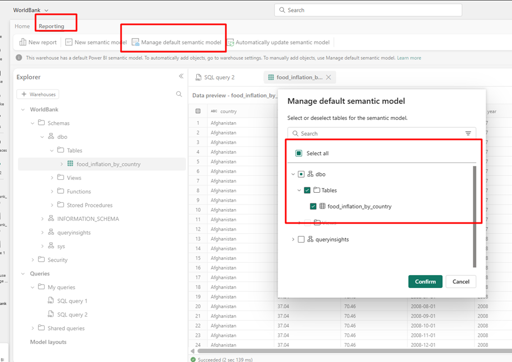
Task: Expand the Views folder in Explorer
Action: pos(52,178)
